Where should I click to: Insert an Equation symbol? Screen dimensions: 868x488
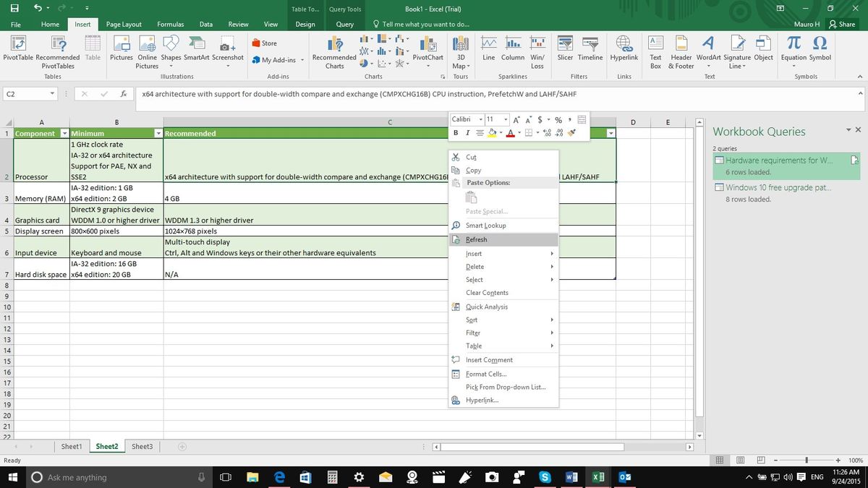[x=793, y=51]
